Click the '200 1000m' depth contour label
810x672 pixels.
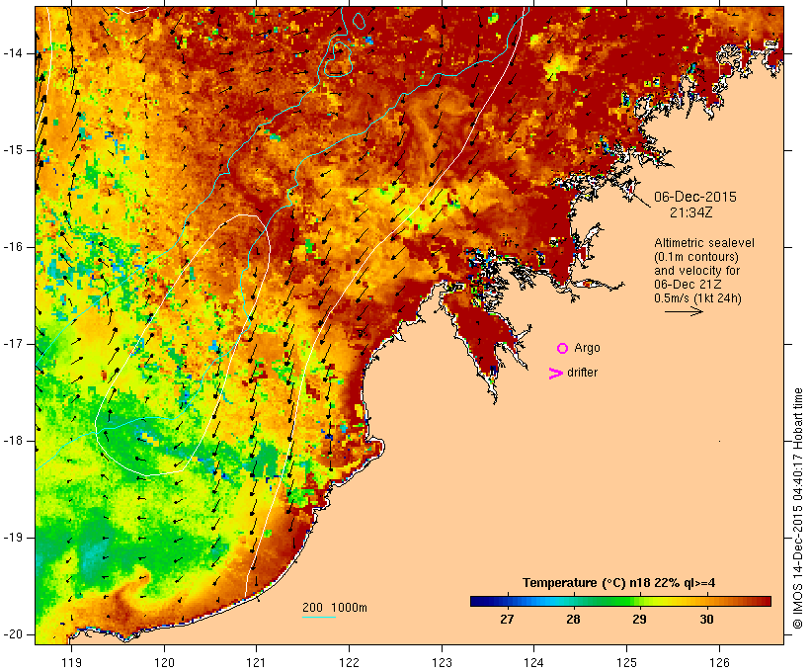335,608
